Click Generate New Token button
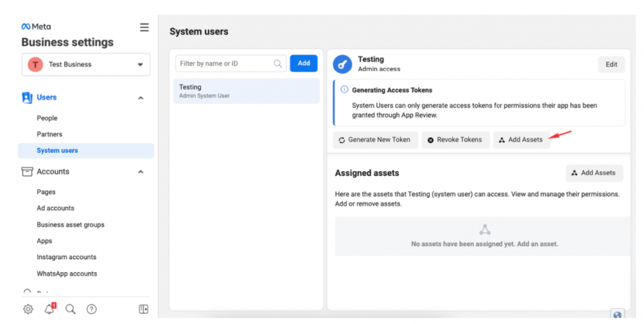Image resolution: width=644 pixels, height=324 pixels. pos(375,140)
